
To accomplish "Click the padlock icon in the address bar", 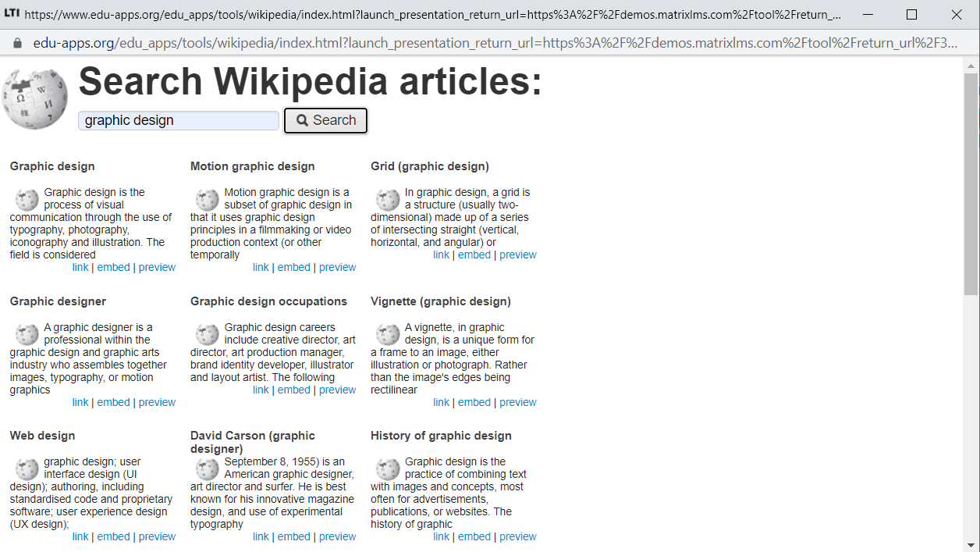I will pyautogui.click(x=18, y=43).
